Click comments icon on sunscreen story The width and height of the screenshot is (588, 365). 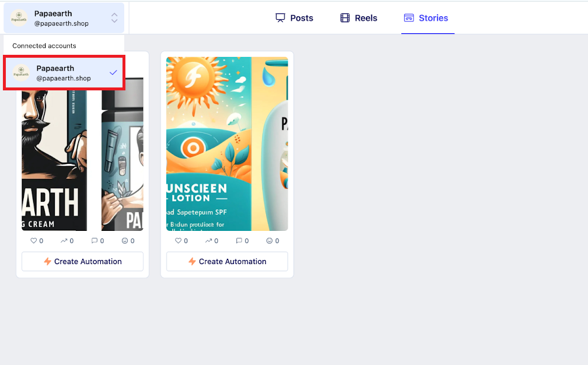(239, 241)
